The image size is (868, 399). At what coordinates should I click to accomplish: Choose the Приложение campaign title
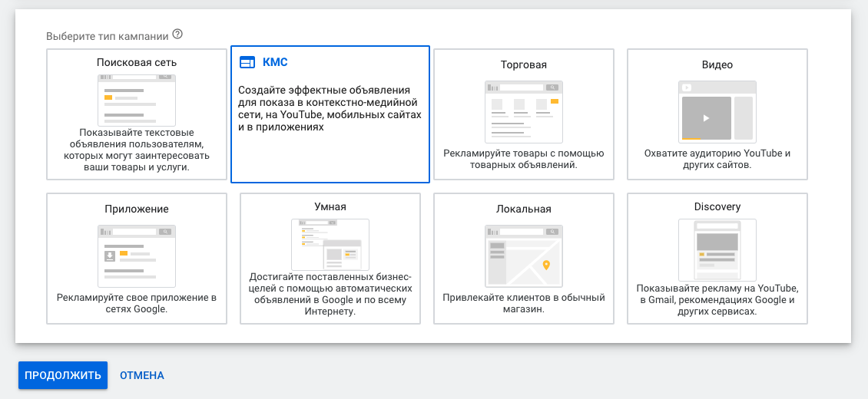pyautogui.click(x=137, y=209)
